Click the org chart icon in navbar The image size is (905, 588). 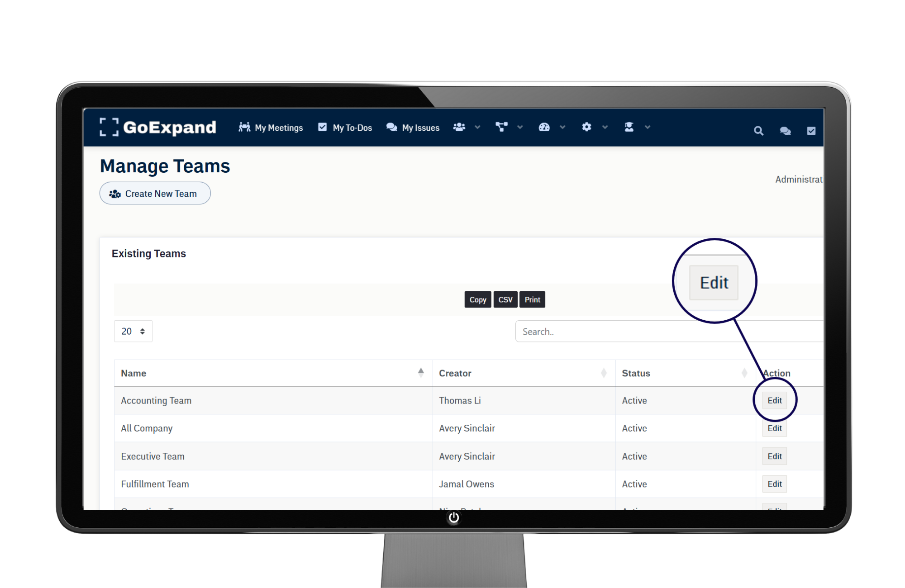point(501,127)
